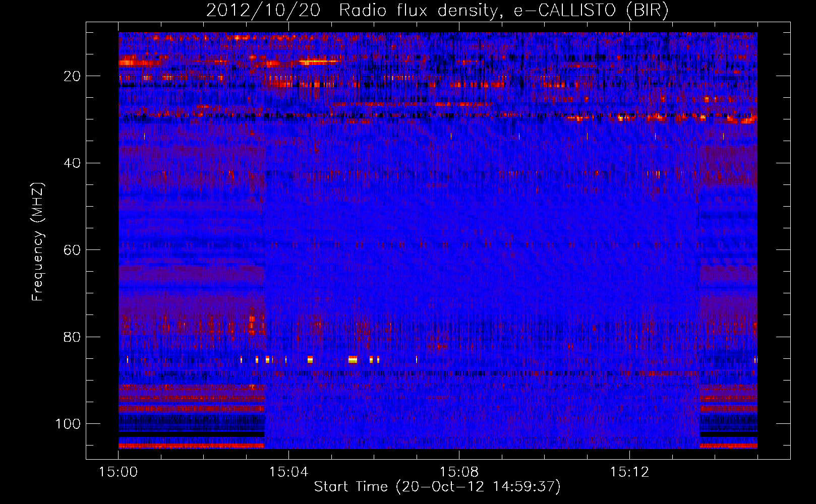Click the 15:00 time tick label
816x504 pixels.
click(119, 472)
